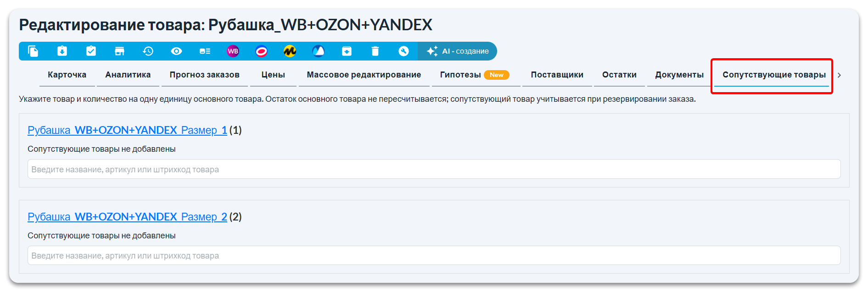868x292 pixels.
Task: Click the clipboard with down arrow icon
Action: tap(62, 51)
